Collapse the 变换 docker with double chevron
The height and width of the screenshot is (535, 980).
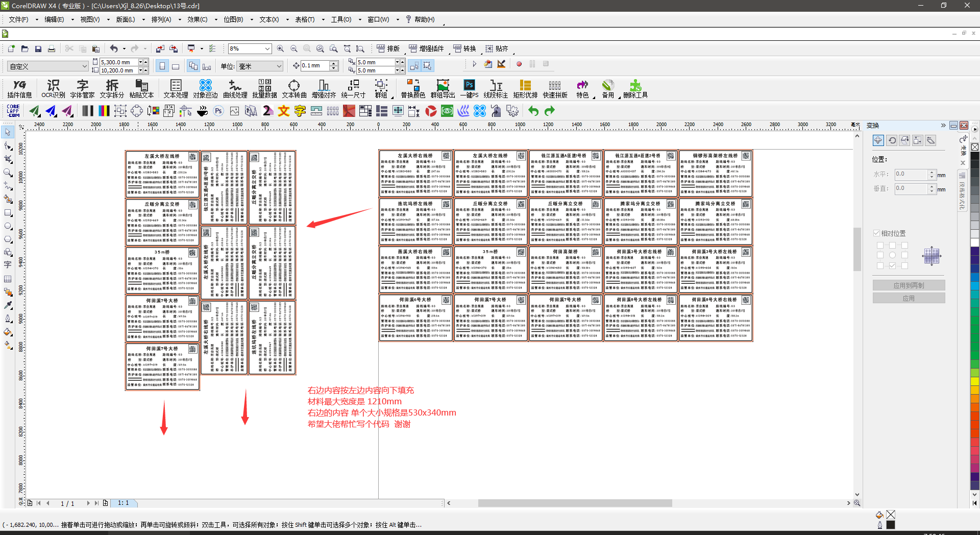[943, 126]
